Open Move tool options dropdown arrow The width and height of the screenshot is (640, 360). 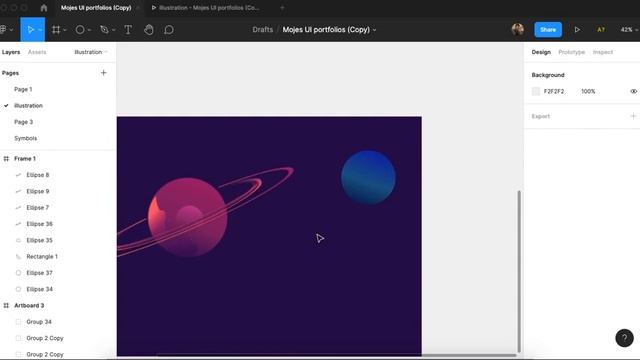pos(40,30)
